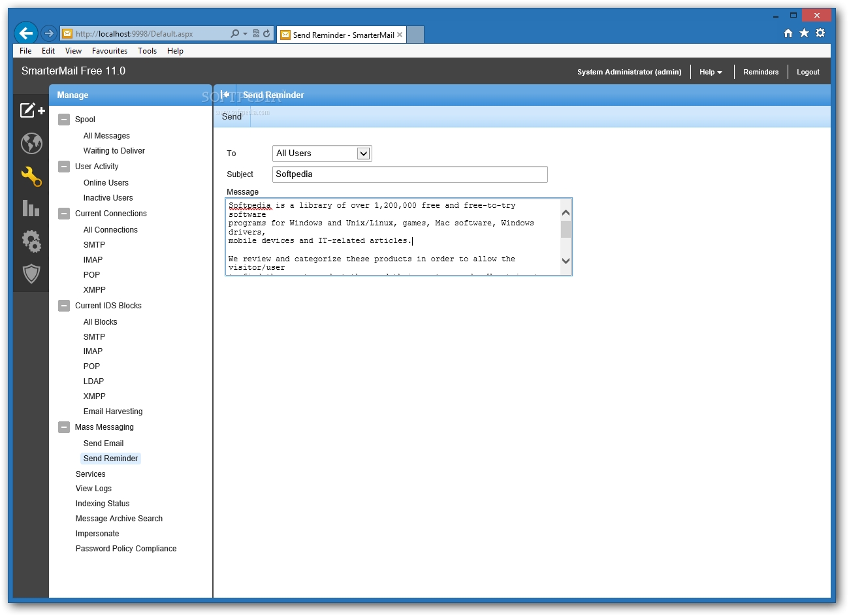Open the globe domains icon in sidebar
849x616 pixels.
[31, 143]
